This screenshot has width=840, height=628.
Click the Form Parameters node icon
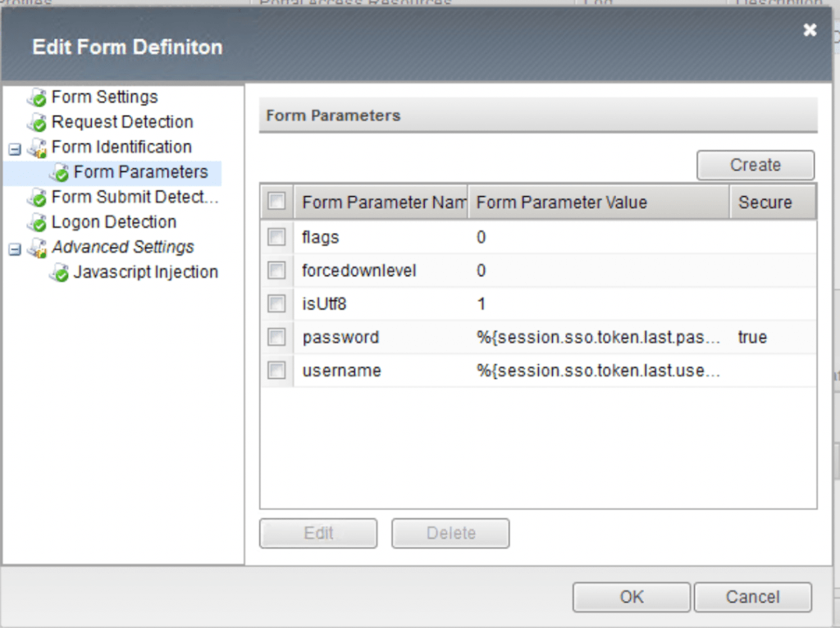[x=59, y=173]
